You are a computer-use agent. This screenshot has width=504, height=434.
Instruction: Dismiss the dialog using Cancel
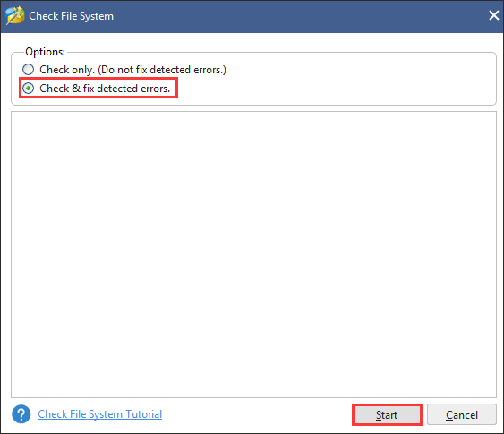click(x=462, y=414)
